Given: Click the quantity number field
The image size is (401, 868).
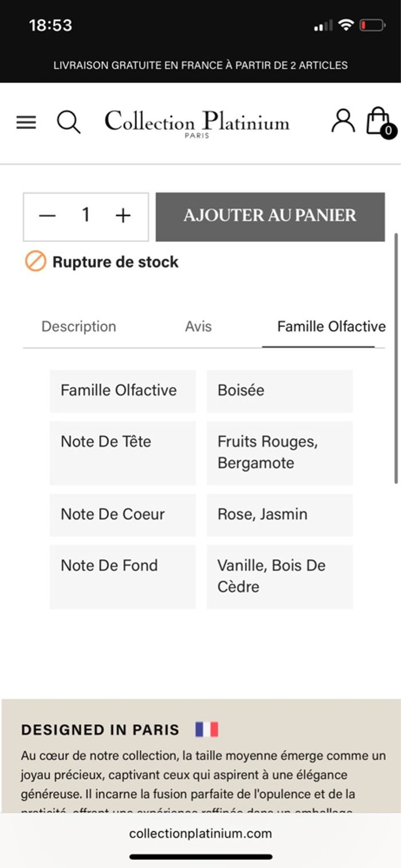Looking at the screenshot, I should click(x=86, y=216).
